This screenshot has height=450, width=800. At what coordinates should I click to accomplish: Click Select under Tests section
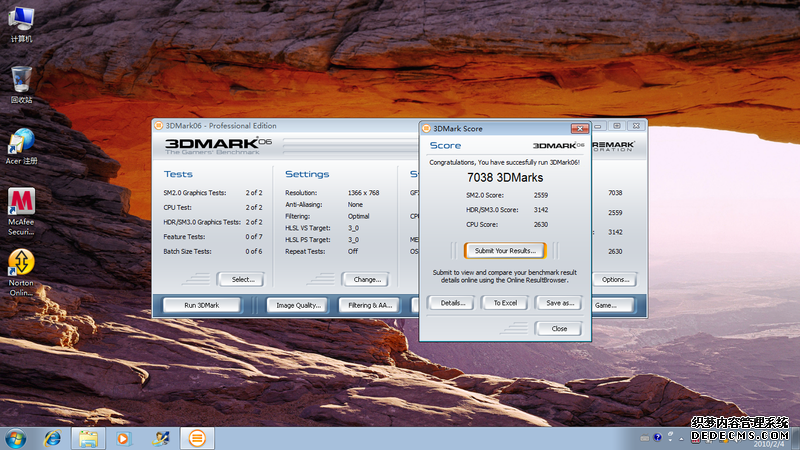[242, 280]
